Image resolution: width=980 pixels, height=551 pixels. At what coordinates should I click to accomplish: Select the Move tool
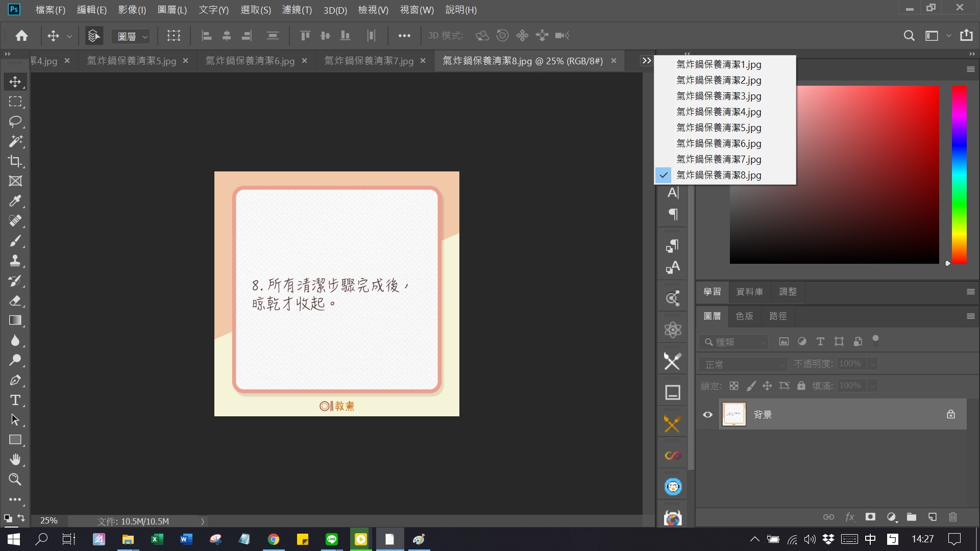click(15, 81)
